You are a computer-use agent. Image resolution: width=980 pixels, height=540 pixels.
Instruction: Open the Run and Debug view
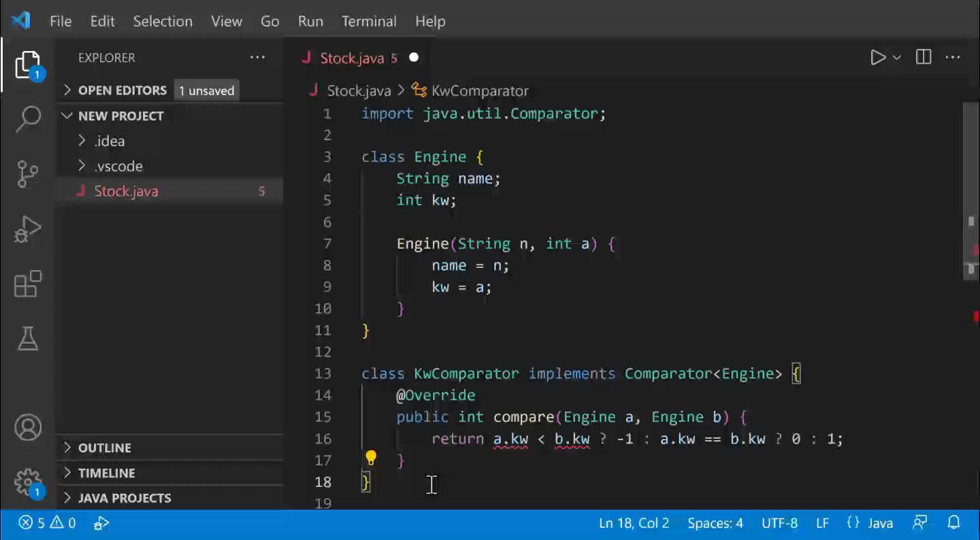[x=28, y=229]
